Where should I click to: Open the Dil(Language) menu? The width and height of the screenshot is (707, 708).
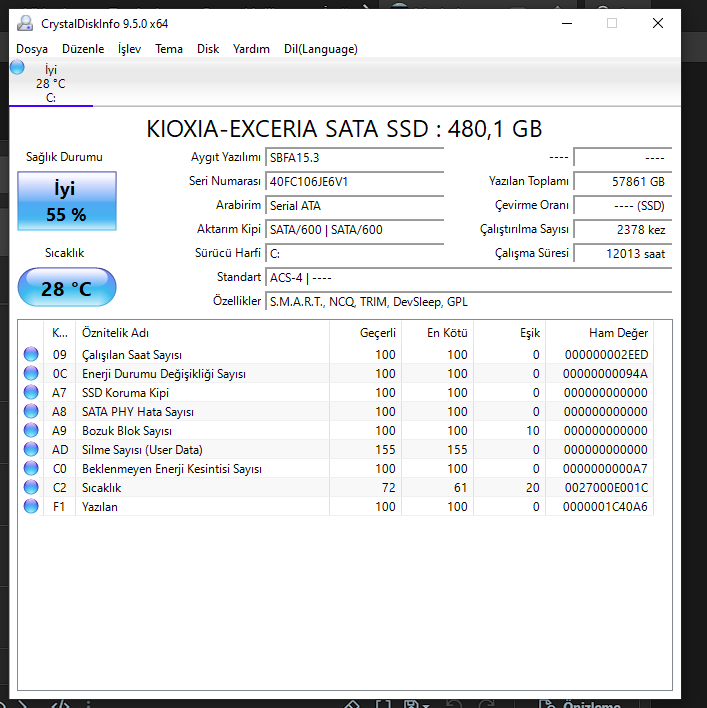coord(321,49)
